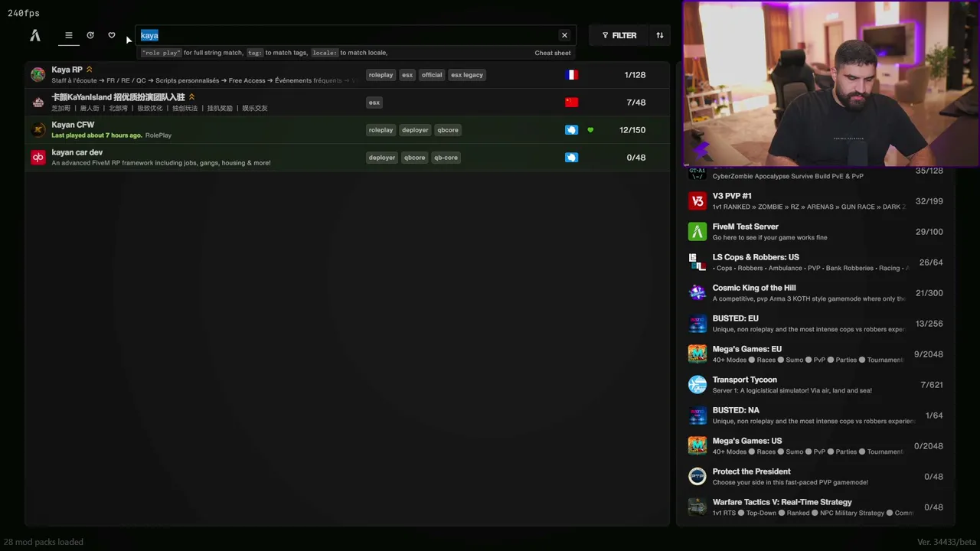Select the esx tag on KayanIsland row

374,103
